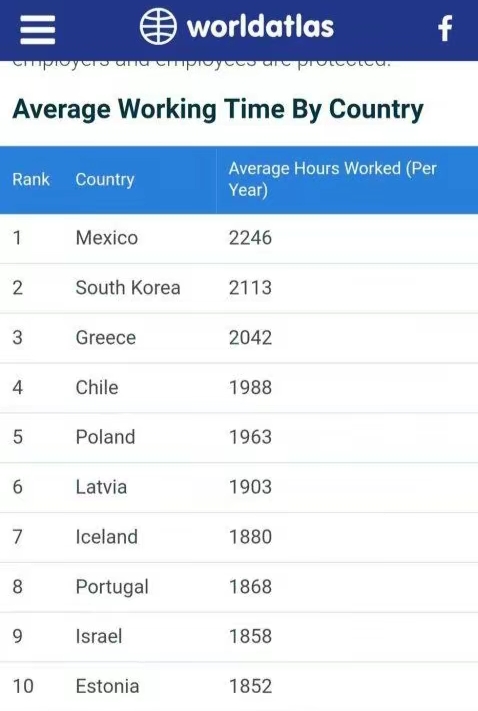478x711 pixels.
Task: Select the South Korea country cell
Action: (x=128, y=288)
